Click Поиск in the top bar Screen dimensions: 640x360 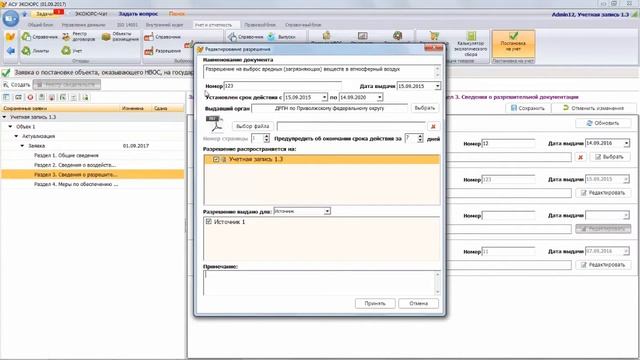click(x=177, y=14)
